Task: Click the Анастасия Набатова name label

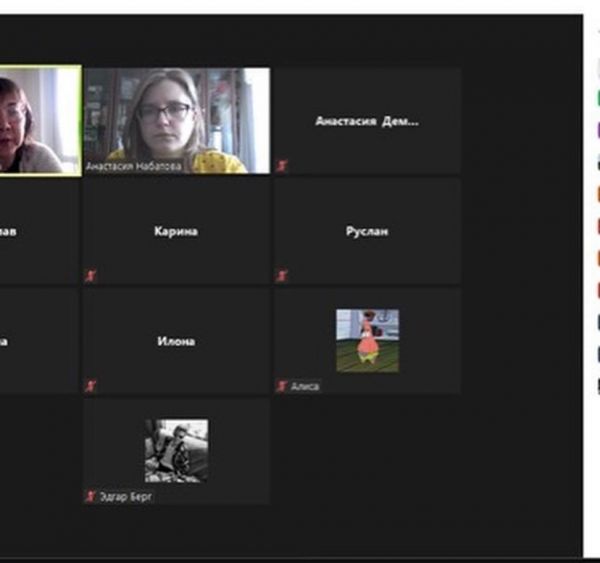Action: (x=134, y=167)
